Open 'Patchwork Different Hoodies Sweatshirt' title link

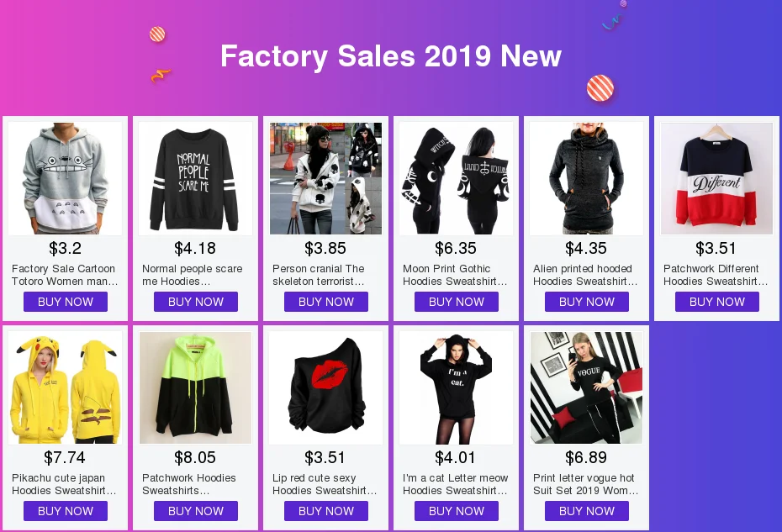(716, 275)
